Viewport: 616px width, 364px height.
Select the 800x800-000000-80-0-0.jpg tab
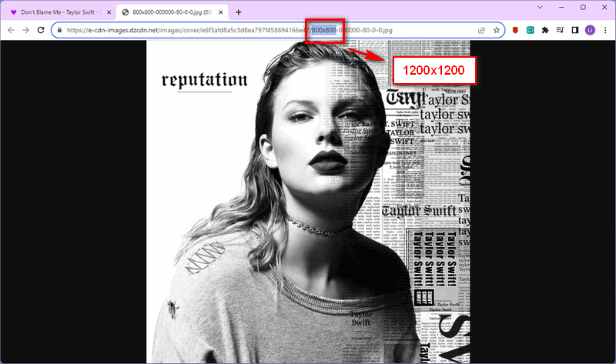172,12
